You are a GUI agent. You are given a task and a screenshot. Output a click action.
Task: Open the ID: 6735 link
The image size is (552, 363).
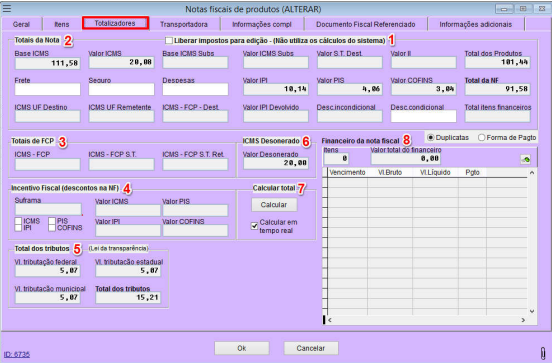tap(17, 354)
